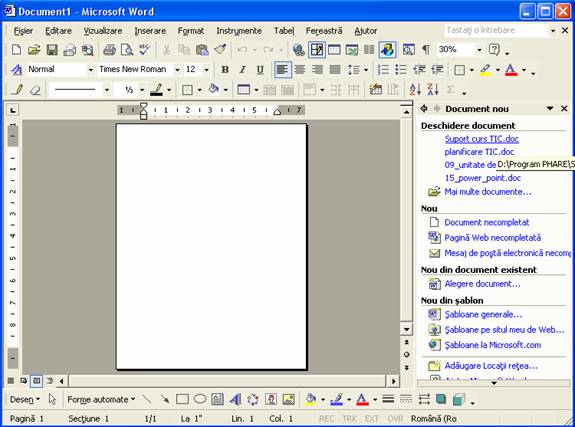Click the Document Map icon
Screen dimensions: 575x427
click(x=409, y=50)
